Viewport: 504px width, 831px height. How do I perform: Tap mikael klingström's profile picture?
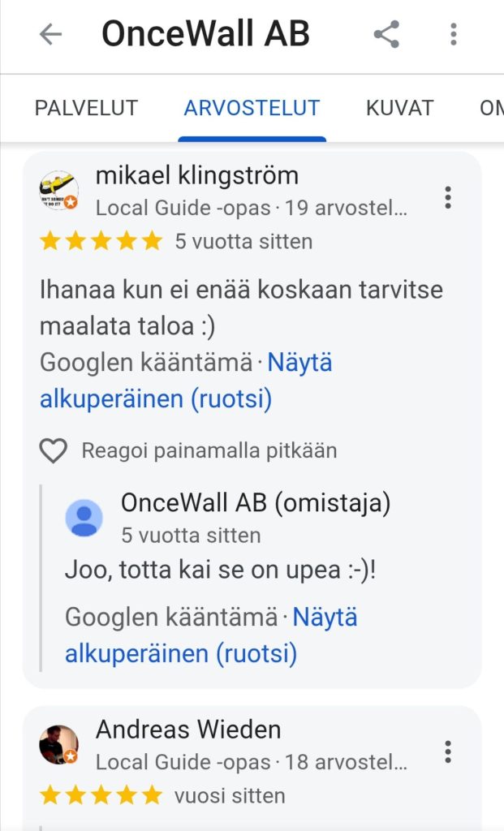tap(59, 192)
